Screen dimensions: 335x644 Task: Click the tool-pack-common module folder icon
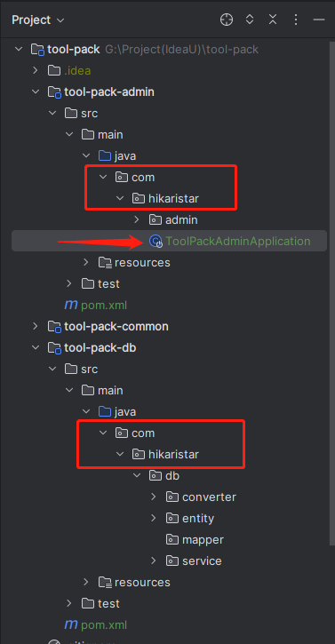tap(54, 327)
